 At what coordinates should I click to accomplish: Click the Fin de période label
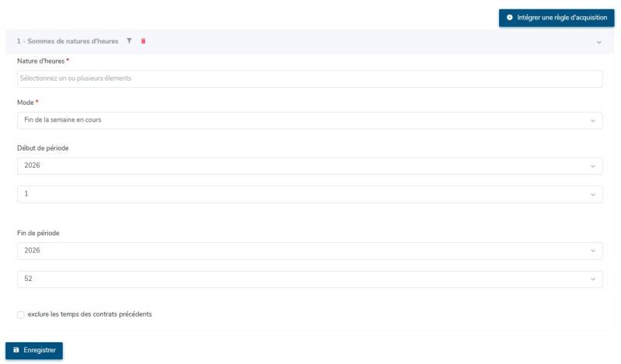point(39,233)
